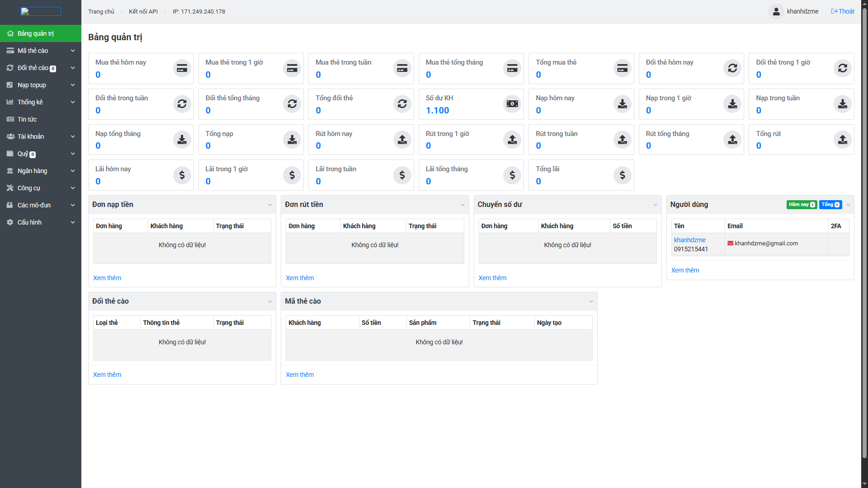Click the dollar icon in Lãi hôm nay

click(x=182, y=175)
